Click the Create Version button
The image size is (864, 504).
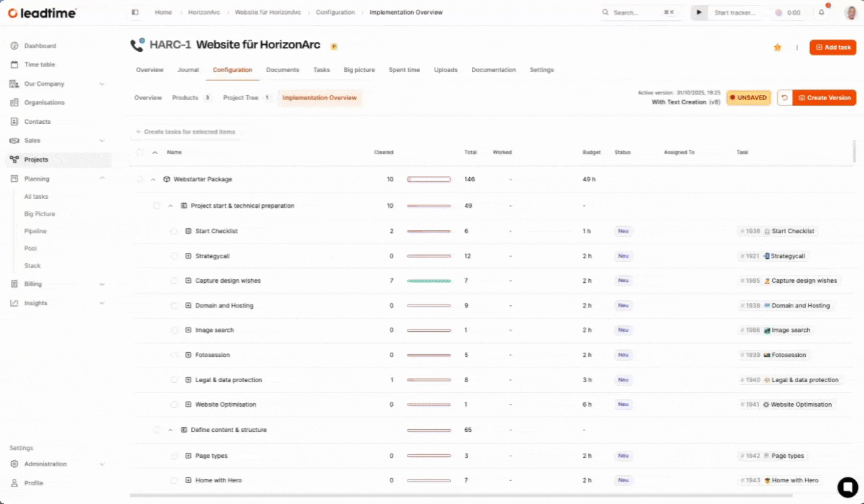click(x=824, y=98)
